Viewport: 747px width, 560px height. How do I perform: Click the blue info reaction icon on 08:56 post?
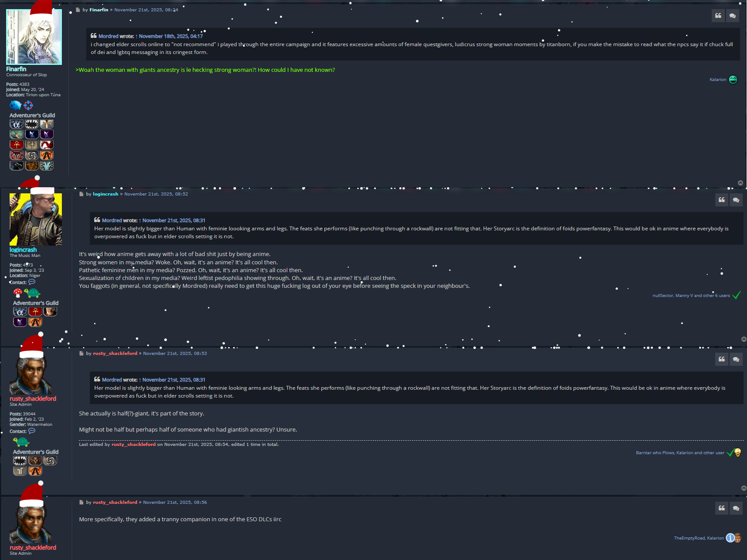point(730,538)
